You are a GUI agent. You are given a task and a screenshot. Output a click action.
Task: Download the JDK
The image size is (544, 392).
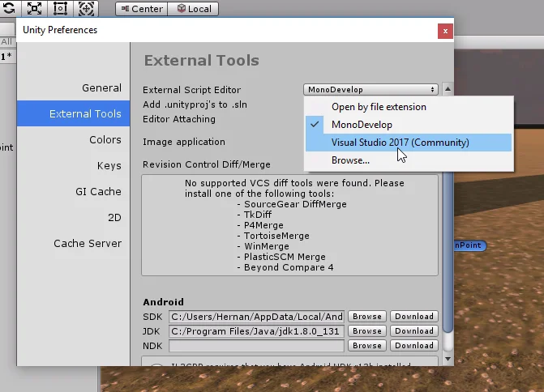[414, 331]
